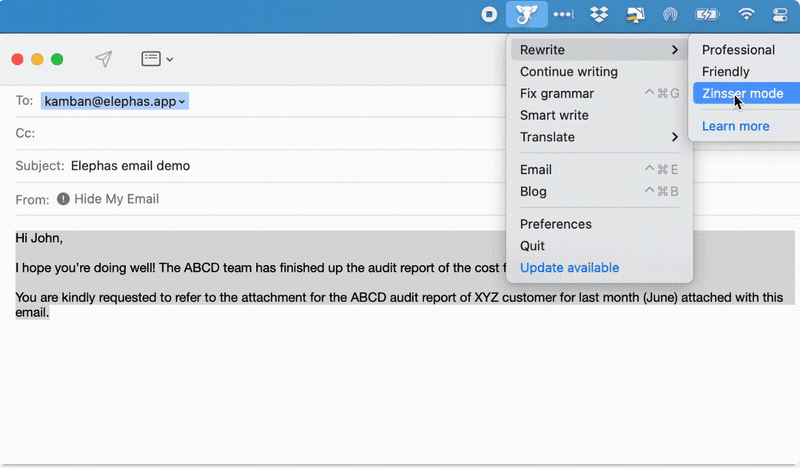The width and height of the screenshot is (800, 468).
Task: Expand the Rewrite submenu
Action: (598, 50)
